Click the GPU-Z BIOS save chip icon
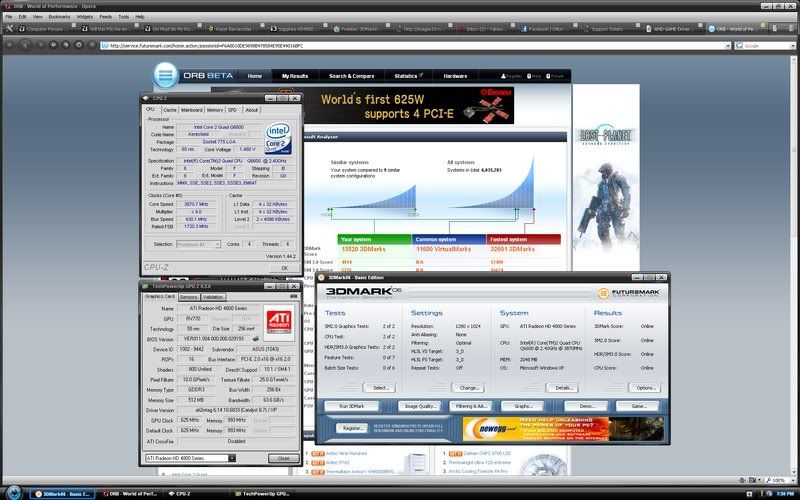 tap(255, 339)
